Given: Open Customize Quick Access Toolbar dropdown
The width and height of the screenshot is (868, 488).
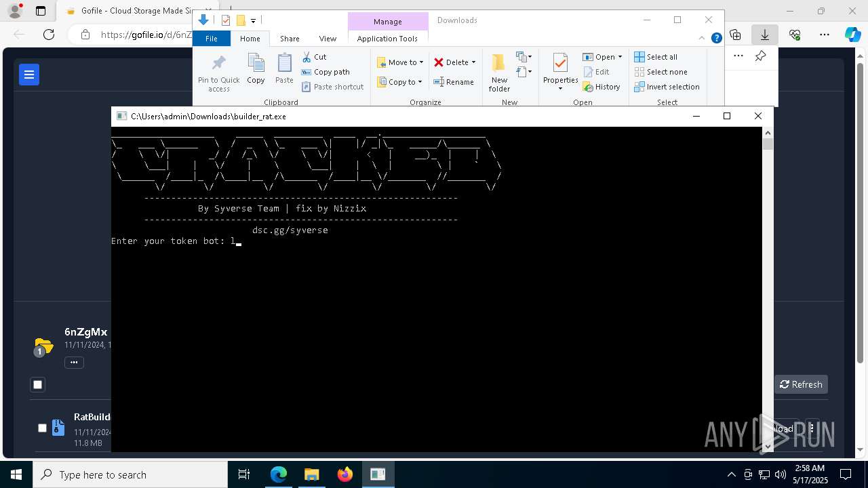Looking at the screenshot, I should click(253, 20).
